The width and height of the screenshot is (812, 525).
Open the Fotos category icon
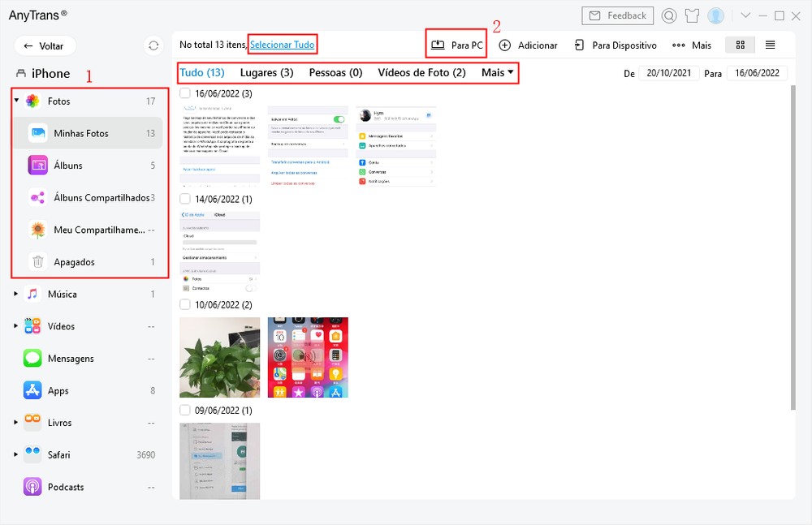point(32,101)
